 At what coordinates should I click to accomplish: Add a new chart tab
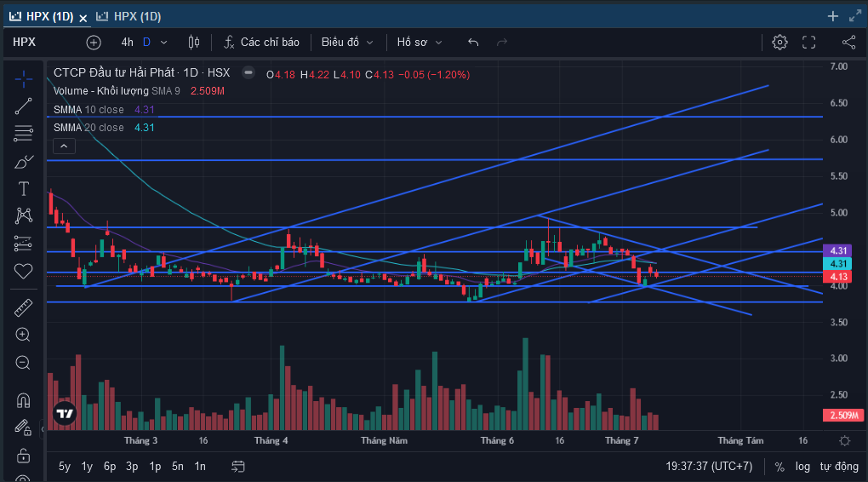point(832,16)
